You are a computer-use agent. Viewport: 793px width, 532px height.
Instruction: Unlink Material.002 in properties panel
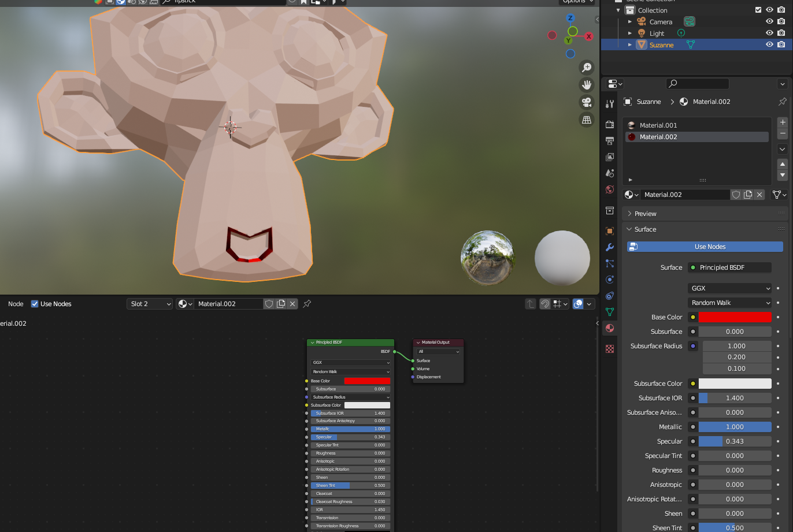click(759, 195)
